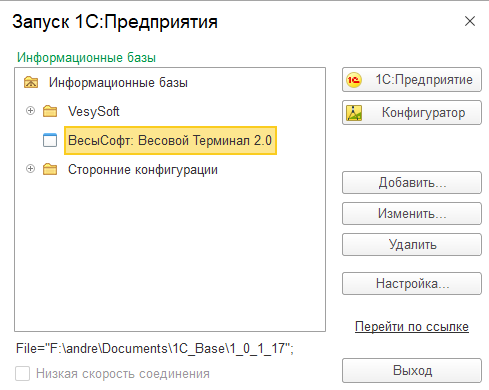
Task: Expand the Сторонние конфигурации group
Action: (30, 169)
